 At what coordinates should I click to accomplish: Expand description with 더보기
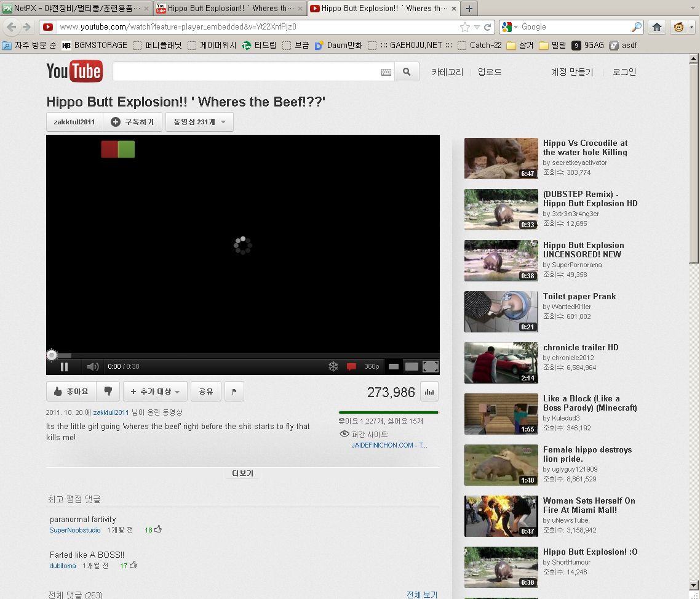[x=243, y=473]
